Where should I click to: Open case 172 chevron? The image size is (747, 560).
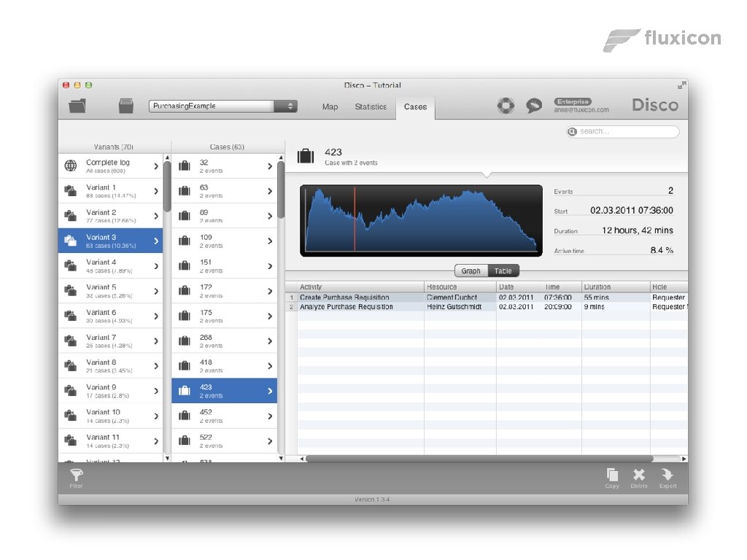(270, 291)
